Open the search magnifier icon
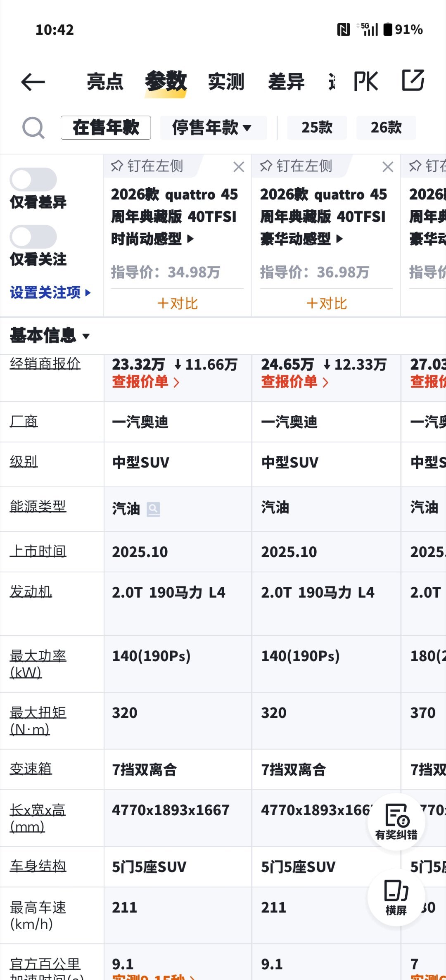The height and width of the screenshot is (980, 446). click(33, 128)
